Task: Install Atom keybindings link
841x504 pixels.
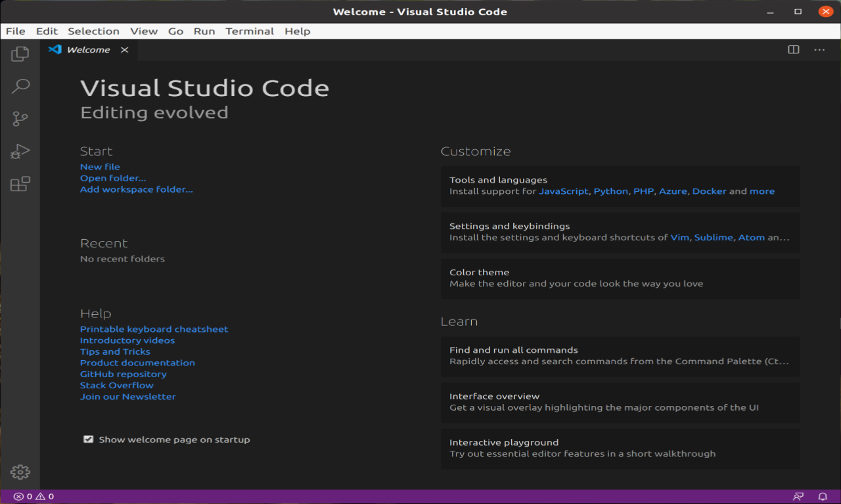Action: pos(752,237)
